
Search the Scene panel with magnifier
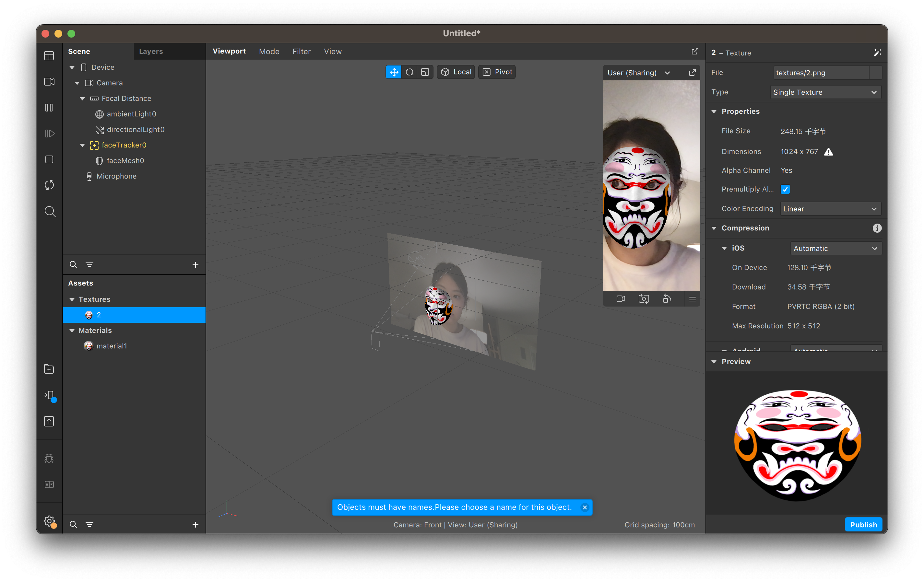(x=73, y=265)
